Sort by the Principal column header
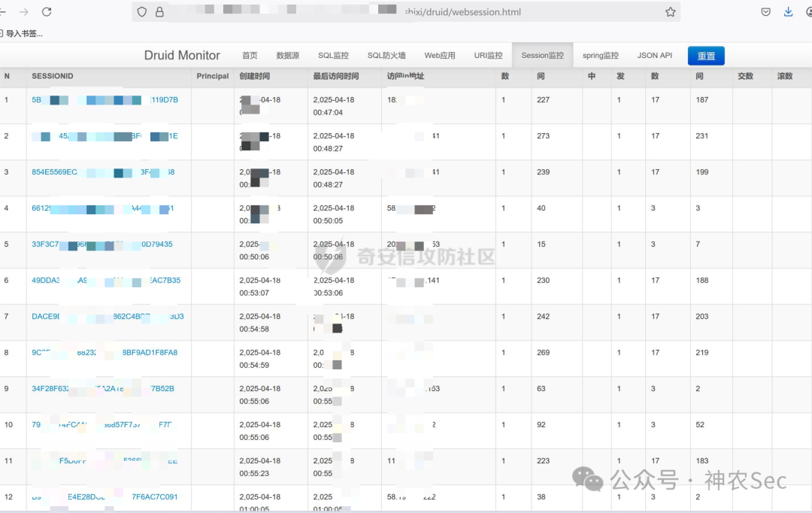This screenshot has height=513, width=812. (212, 76)
